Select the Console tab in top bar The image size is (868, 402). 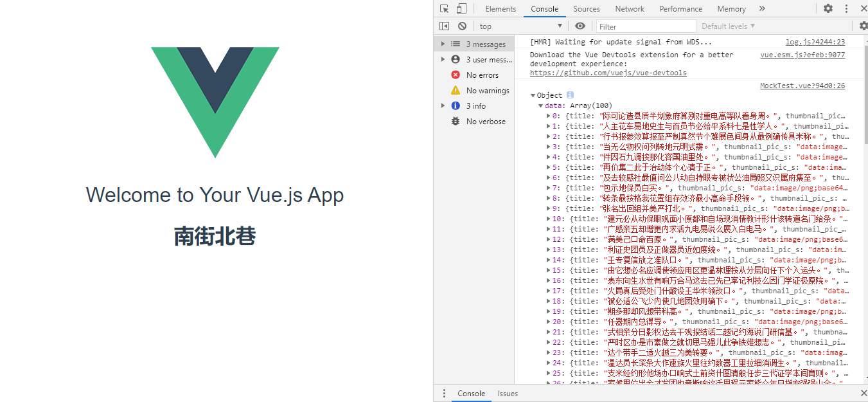[544, 8]
